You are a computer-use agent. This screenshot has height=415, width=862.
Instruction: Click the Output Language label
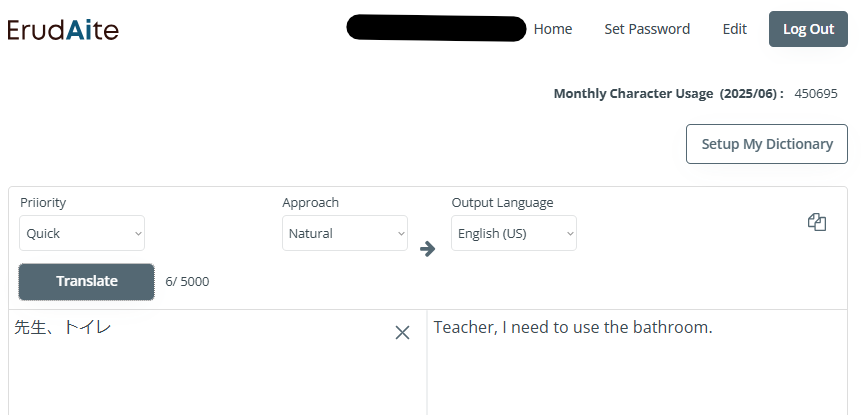click(x=502, y=202)
